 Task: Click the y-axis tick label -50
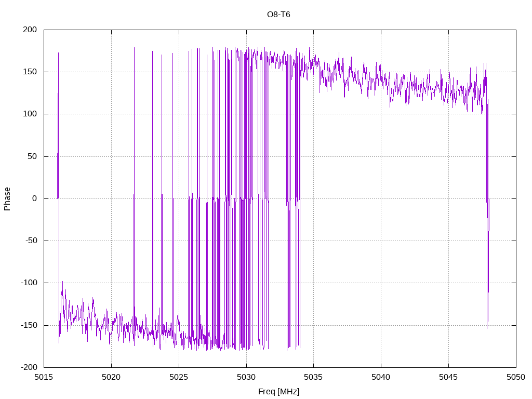(x=31, y=241)
